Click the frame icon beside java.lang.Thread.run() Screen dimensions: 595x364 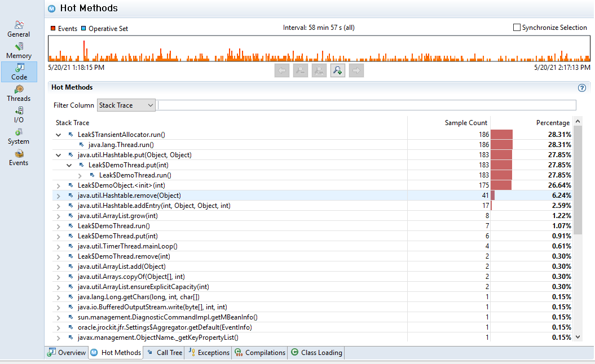(82, 145)
